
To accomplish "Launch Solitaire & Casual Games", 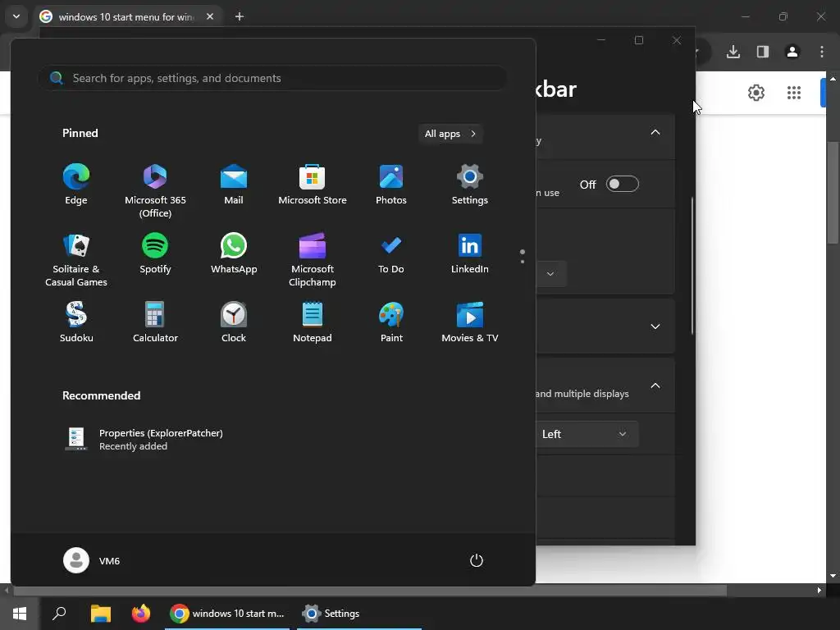I will 76,260.
